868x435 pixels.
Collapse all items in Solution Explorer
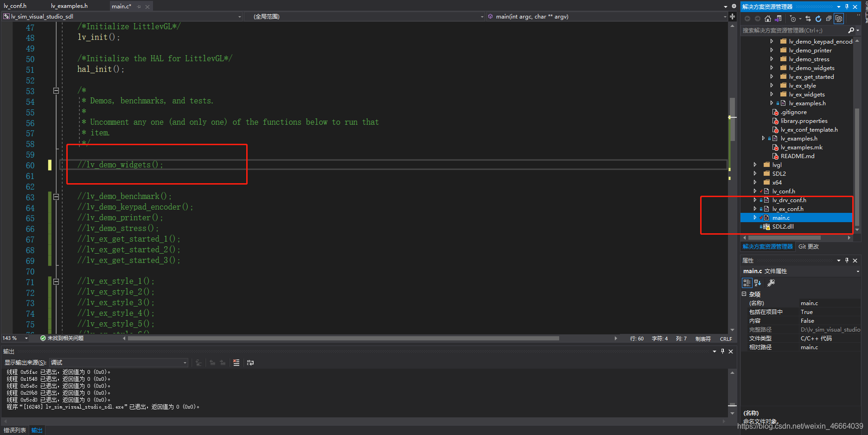(829, 19)
